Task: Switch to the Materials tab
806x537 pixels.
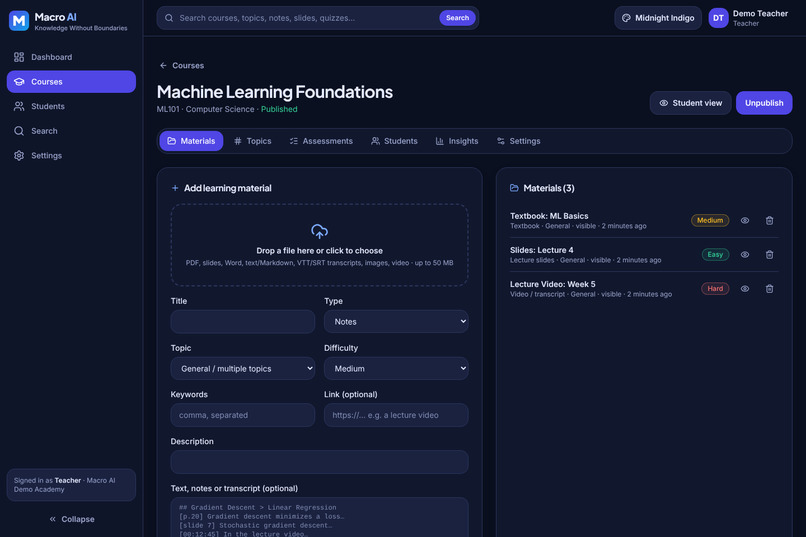Action: (191, 141)
